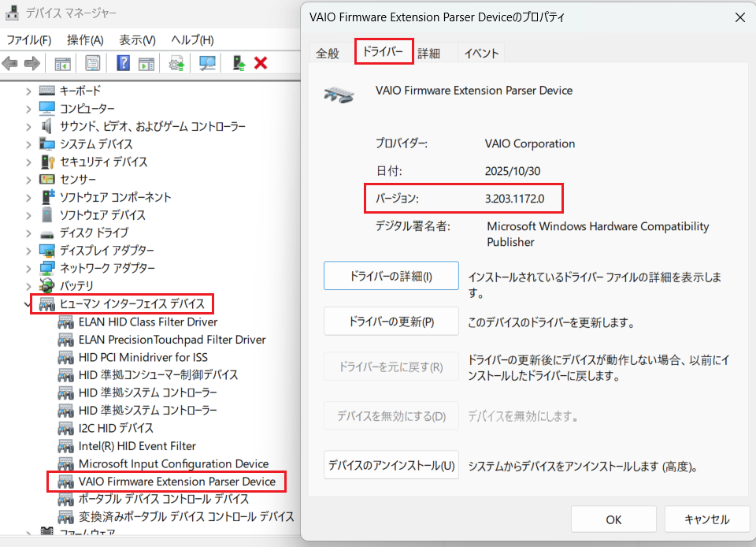This screenshot has width=756, height=547.
Task: Open the 操作(A) menu
Action: 85,40
